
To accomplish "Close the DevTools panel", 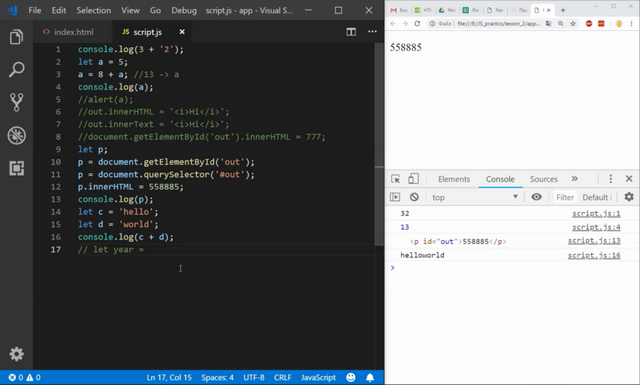I will click(629, 179).
